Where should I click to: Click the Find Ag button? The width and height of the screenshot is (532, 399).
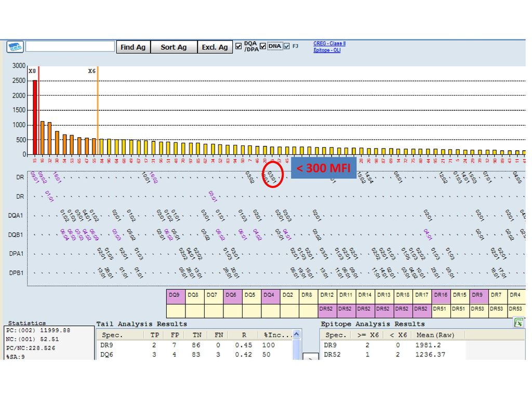point(133,47)
